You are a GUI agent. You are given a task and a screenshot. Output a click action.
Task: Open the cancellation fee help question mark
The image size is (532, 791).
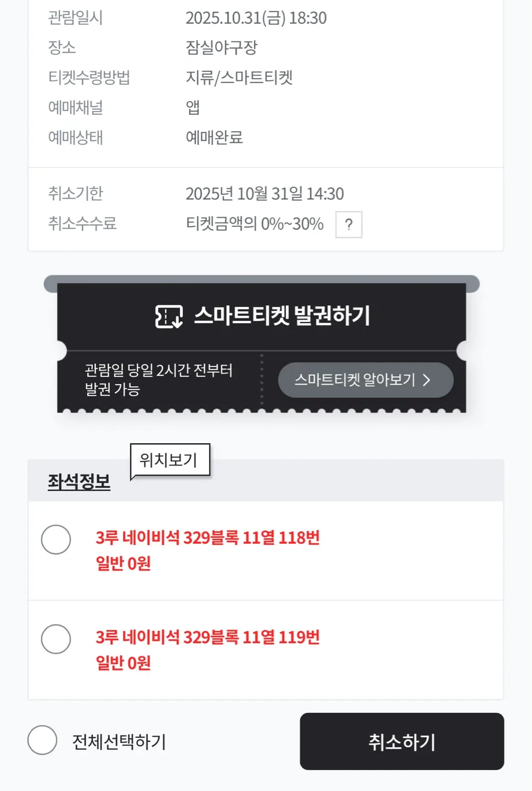click(349, 225)
